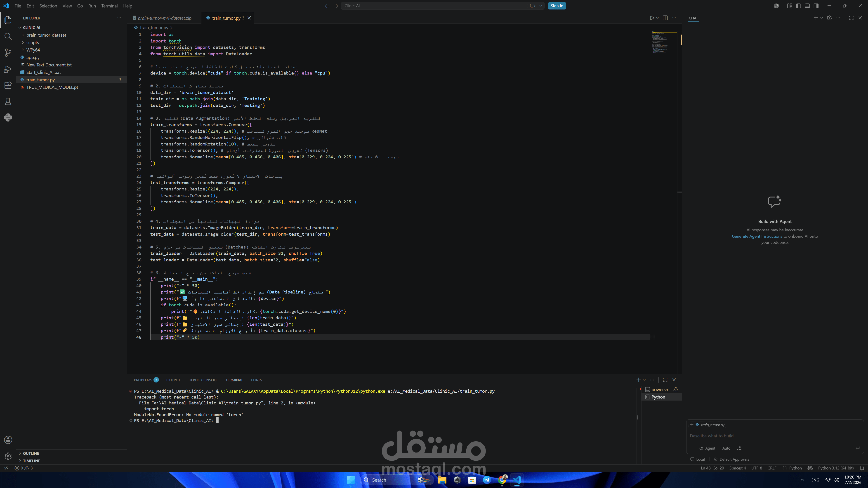This screenshot has height=488, width=868.
Task: Toggle the primary side bar
Action: (798, 6)
